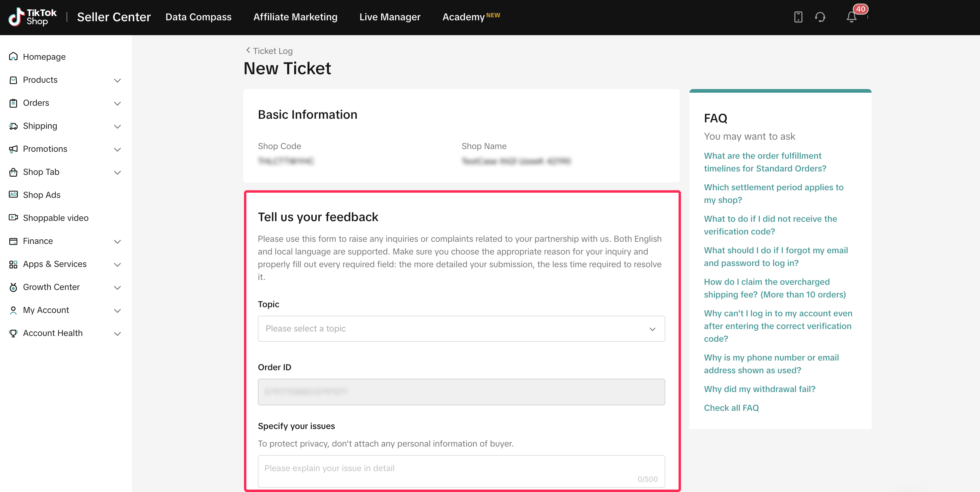The image size is (980, 492).
Task: Open 'Why did my withdrawal fail?' FAQ
Action: click(759, 389)
